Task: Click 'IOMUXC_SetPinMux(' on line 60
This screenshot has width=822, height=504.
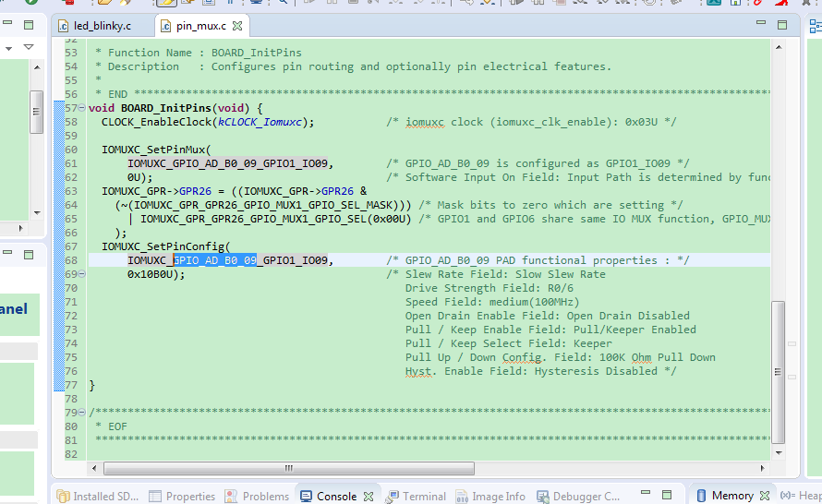Action: pos(156,150)
